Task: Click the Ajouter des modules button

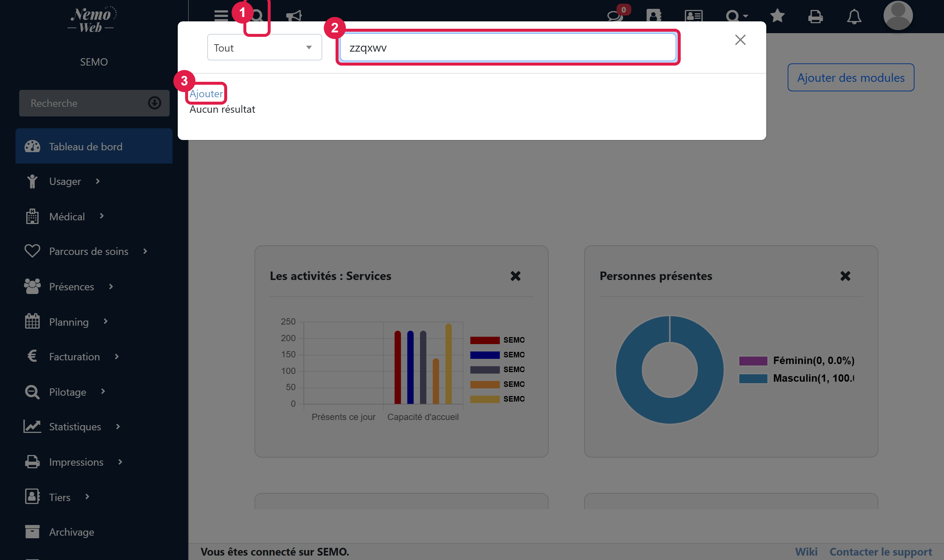Action: click(850, 77)
